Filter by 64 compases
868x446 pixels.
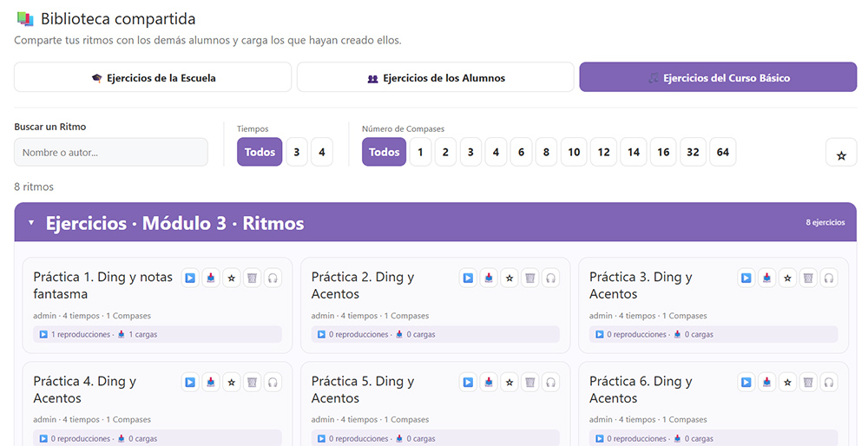(x=723, y=152)
